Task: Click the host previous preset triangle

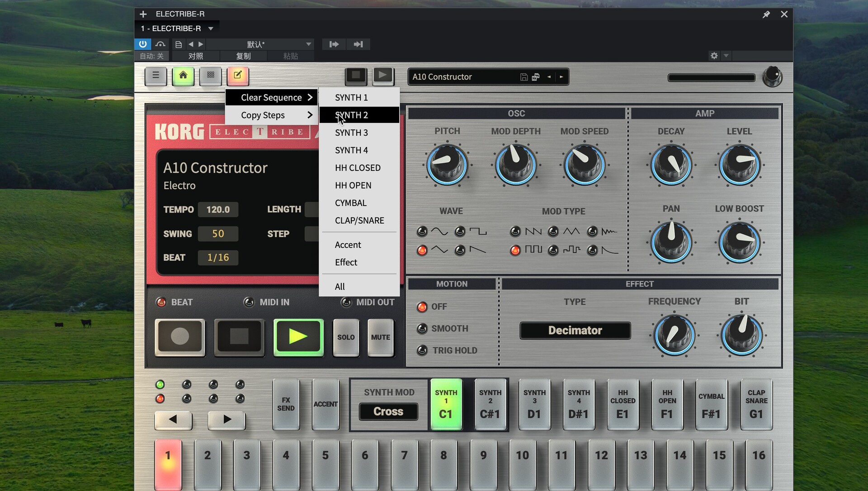Action: [191, 44]
